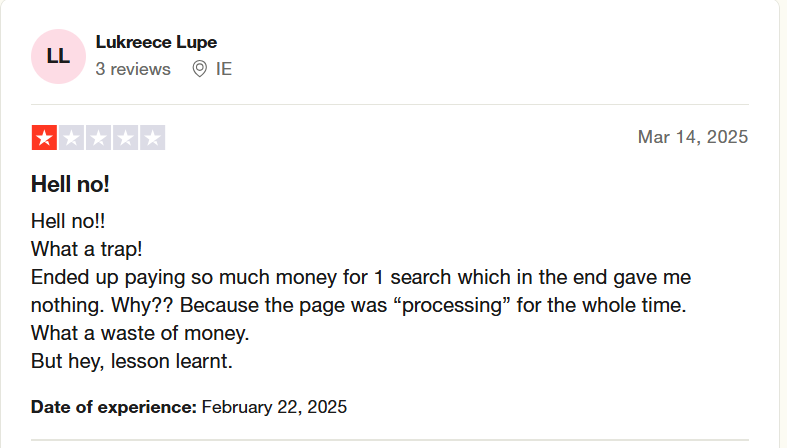Open Lukreece Lupe's reviewer profile
The height and width of the screenshot is (448, 787).
coord(156,42)
